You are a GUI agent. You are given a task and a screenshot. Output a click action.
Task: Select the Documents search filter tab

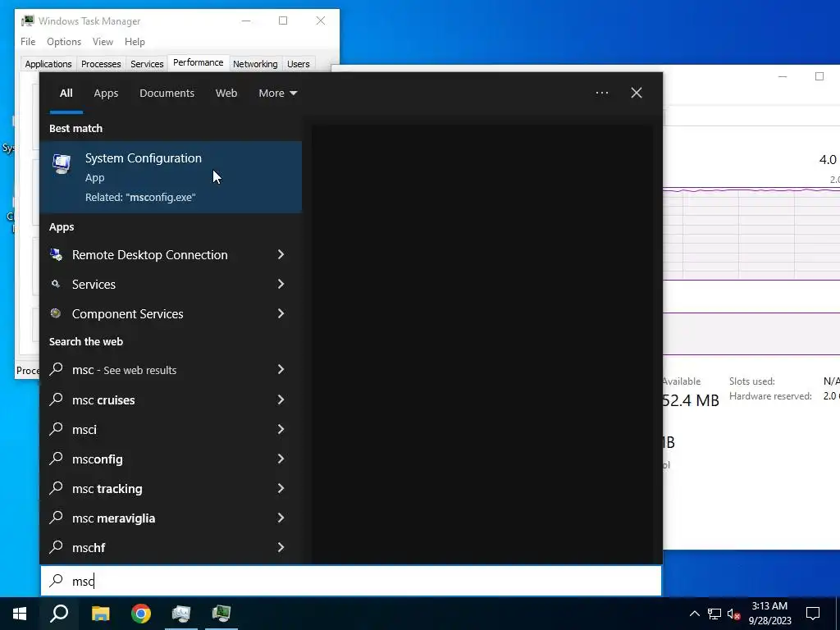[x=167, y=93]
